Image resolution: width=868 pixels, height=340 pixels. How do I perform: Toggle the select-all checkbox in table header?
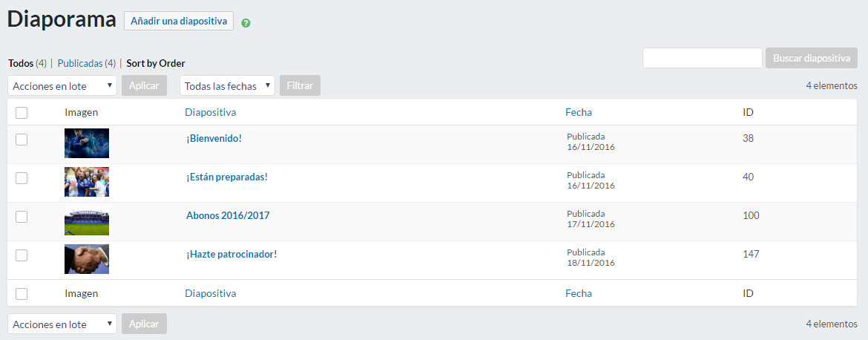(x=22, y=112)
